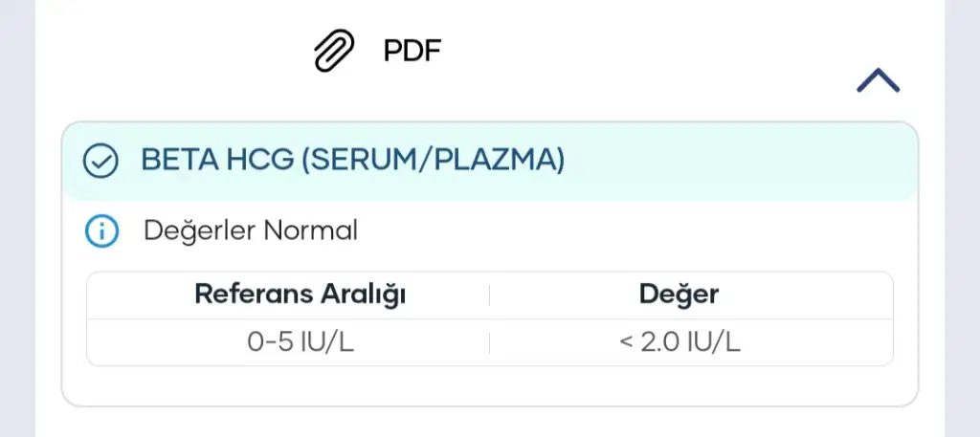Click the < 2.0 IU/L result value

pyautogui.click(x=679, y=342)
